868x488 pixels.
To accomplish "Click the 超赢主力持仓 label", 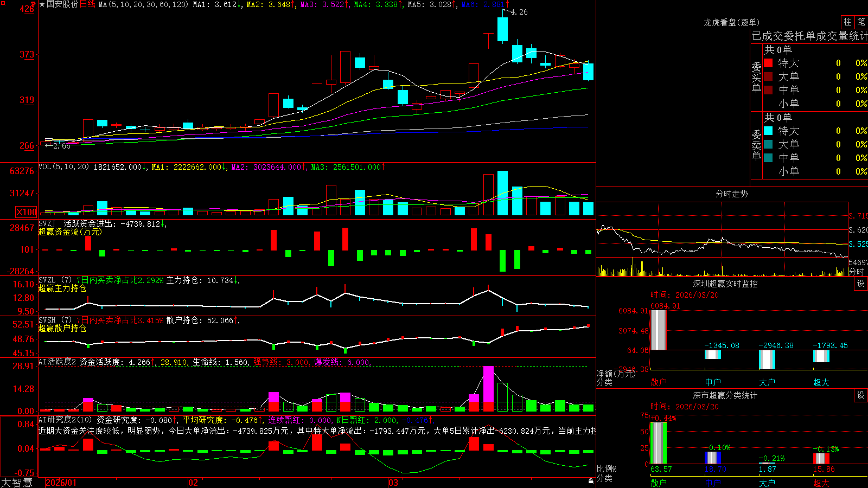I will [62, 288].
